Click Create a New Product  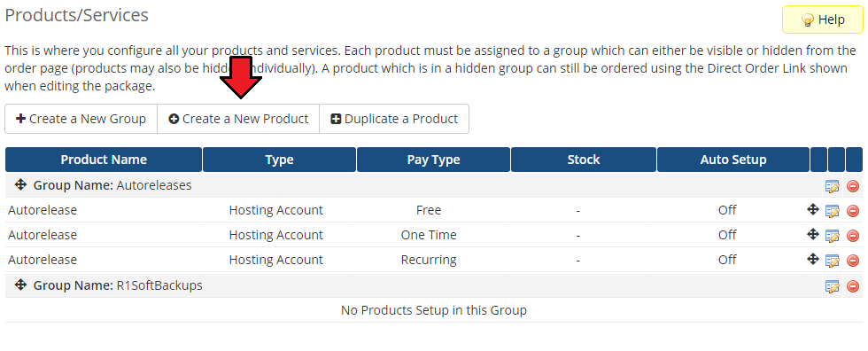238,119
